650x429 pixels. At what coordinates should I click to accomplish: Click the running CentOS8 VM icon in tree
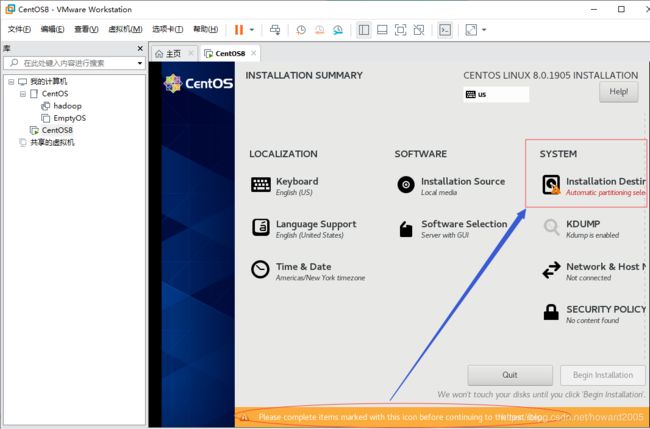[x=34, y=130]
